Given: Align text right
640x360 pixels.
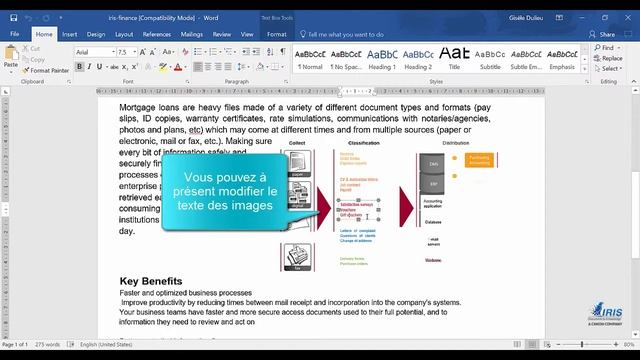Looking at the screenshot, I should pos(218,67).
